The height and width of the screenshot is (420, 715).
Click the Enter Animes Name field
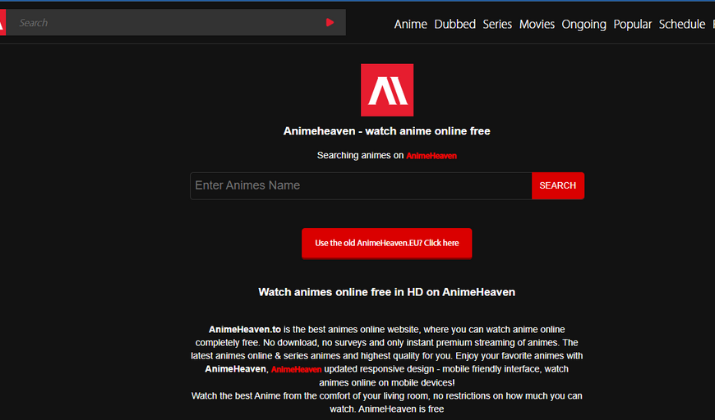point(361,186)
